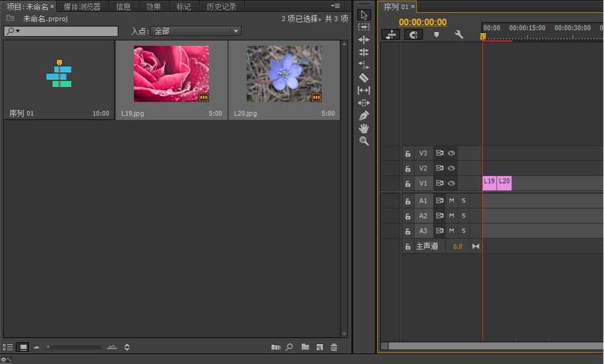Image resolution: width=604 pixels, height=364 pixels.
Task: Select the L19.jpg rose thumbnail
Action: pyautogui.click(x=172, y=74)
